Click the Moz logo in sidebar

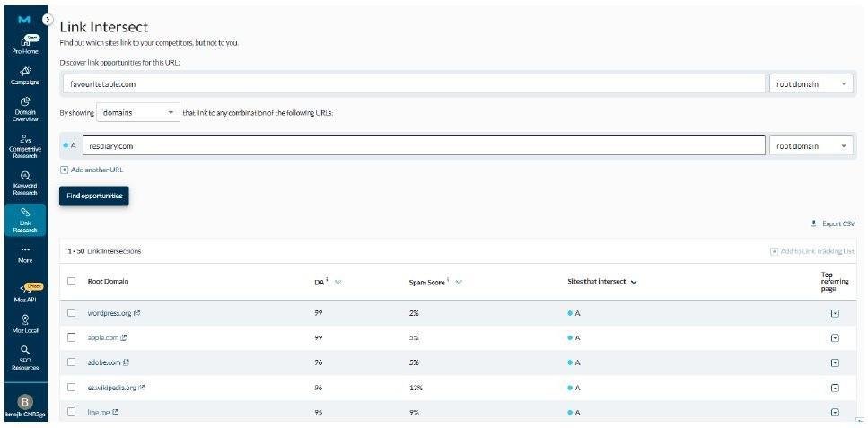coord(24,20)
